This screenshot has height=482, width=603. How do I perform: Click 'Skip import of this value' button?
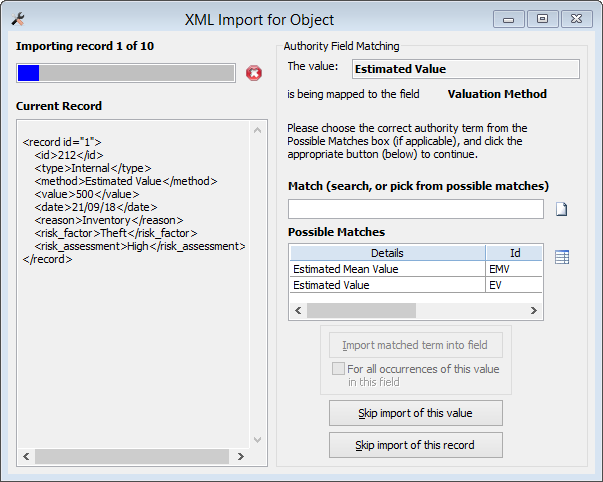point(415,413)
